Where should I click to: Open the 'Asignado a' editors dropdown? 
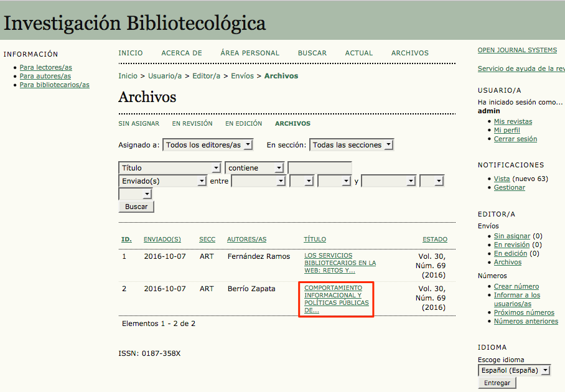coord(208,145)
